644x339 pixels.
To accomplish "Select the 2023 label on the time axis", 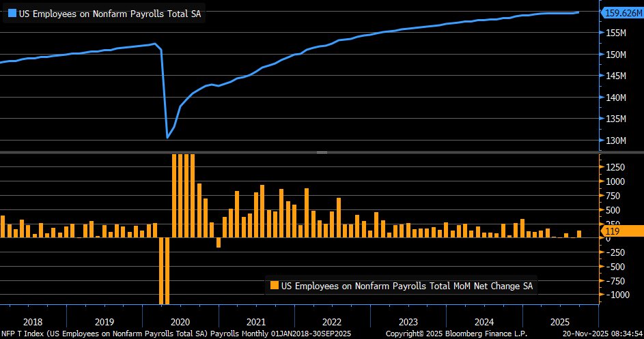I will [408, 321].
